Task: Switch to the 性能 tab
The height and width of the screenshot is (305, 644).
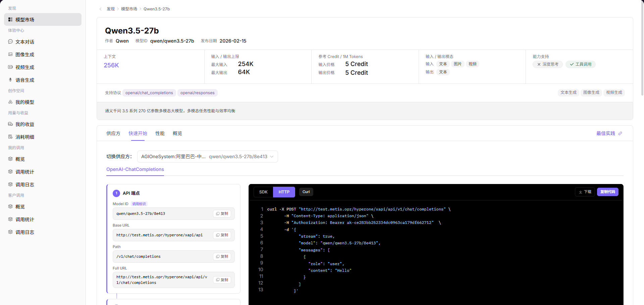Action: 160,133
